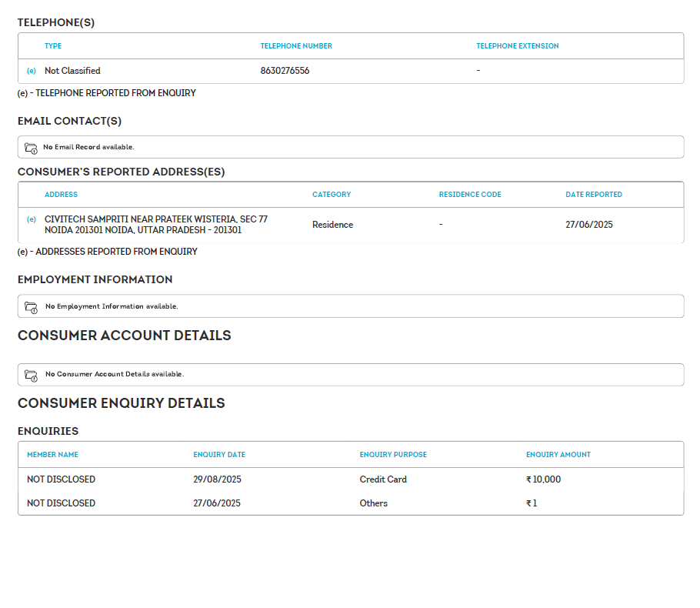Click the (e) marker beside Not Classified
The height and width of the screenshot is (608, 700).
tap(32, 71)
